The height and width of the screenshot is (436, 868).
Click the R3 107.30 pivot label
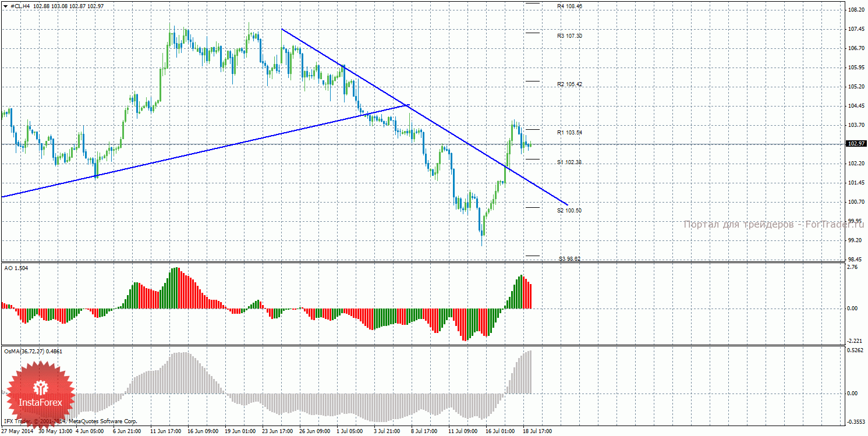569,36
